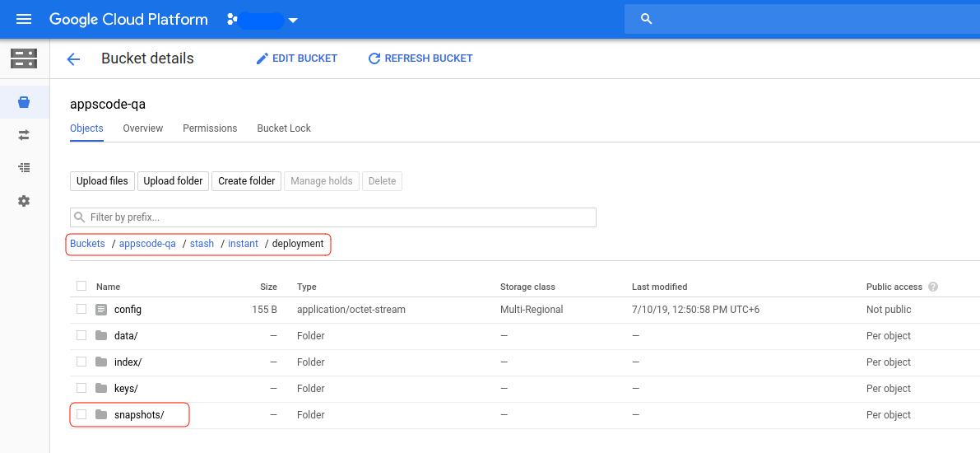The height and width of the screenshot is (453, 980).
Task: Select the config file checkbox
Action: [x=81, y=309]
